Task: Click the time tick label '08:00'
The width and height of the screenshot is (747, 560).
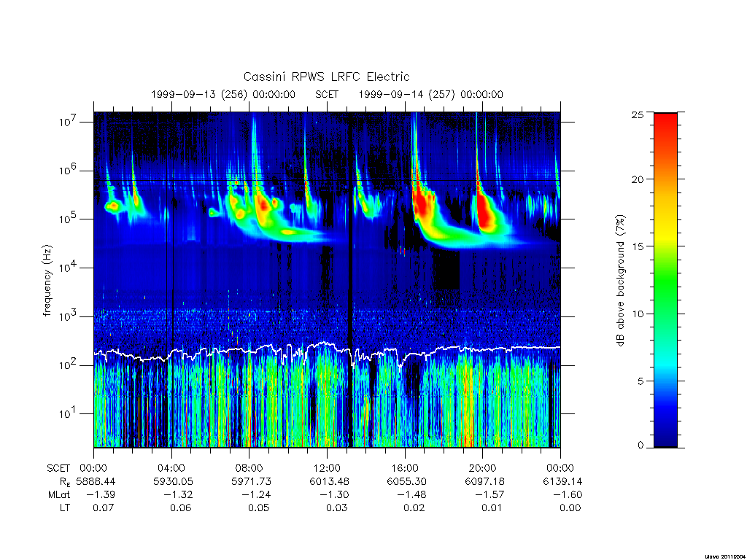Action: point(249,468)
